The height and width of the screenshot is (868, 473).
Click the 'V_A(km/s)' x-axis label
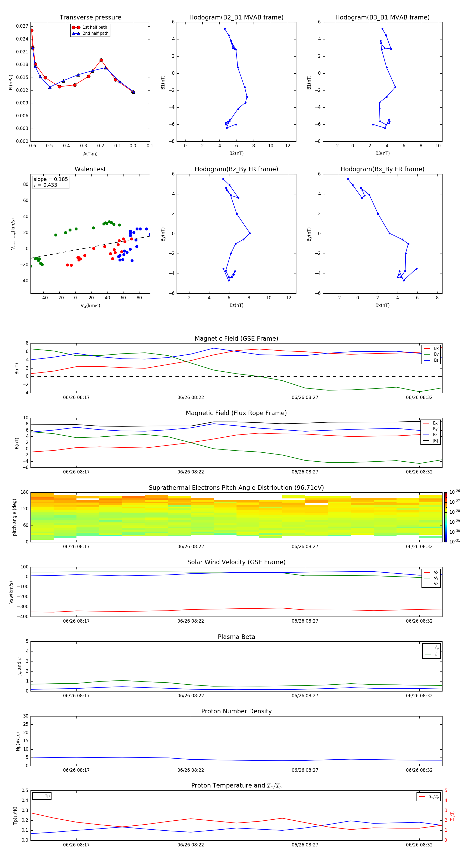[90, 306]
